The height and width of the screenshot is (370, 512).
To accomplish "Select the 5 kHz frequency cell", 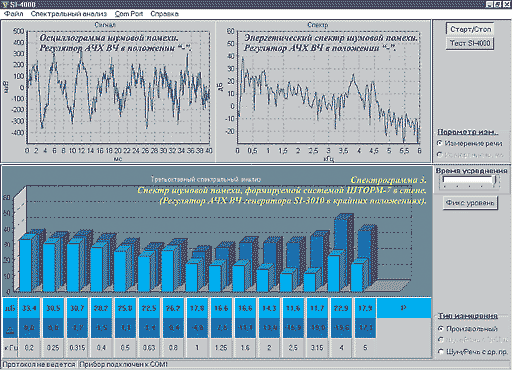I will [365, 348].
